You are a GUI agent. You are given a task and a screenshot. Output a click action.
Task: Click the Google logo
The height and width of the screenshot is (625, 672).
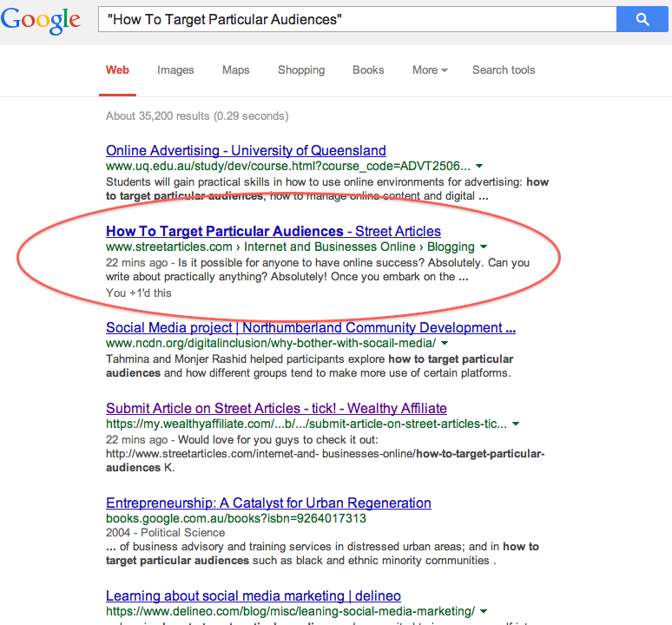(40, 20)
